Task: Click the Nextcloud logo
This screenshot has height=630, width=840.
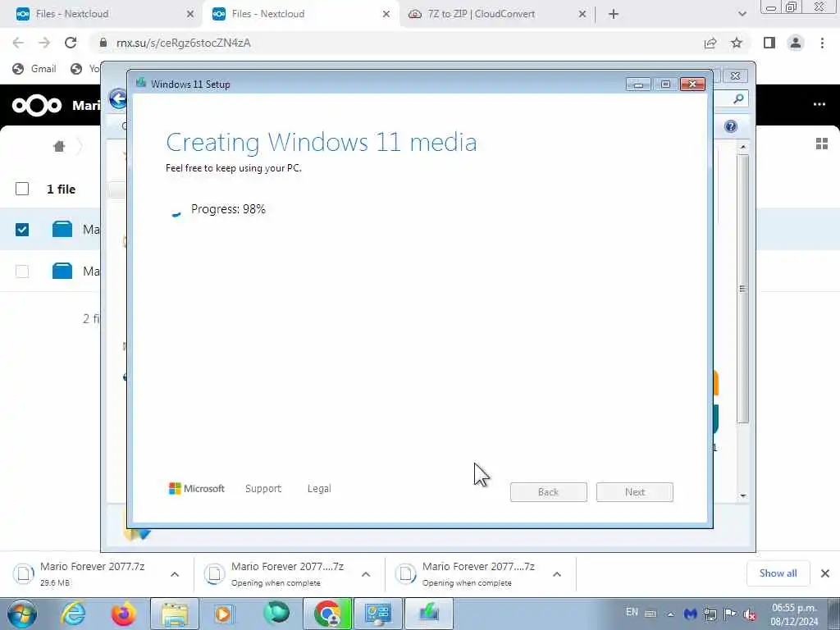Action: click(x=37, y=105)
